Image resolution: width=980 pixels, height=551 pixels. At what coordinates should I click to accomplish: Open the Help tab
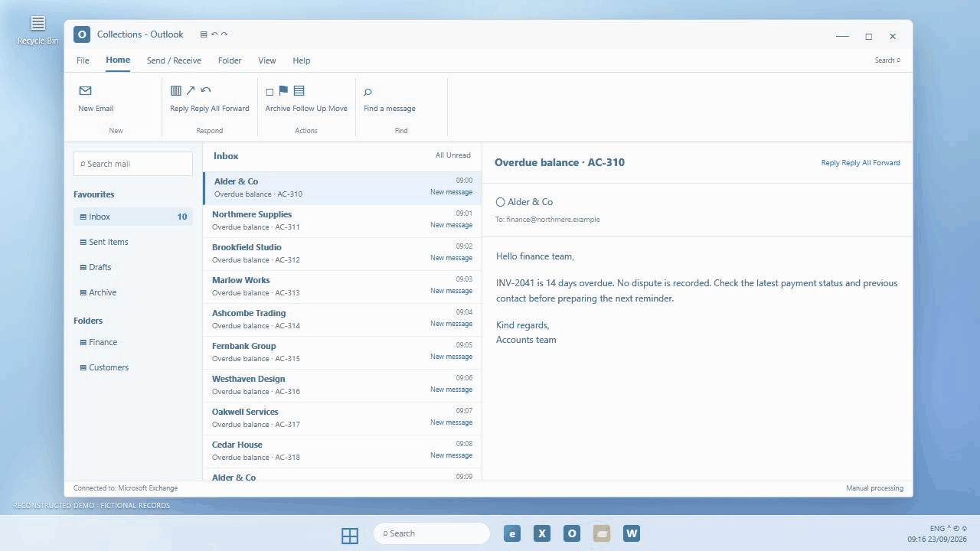pos(302,60)
